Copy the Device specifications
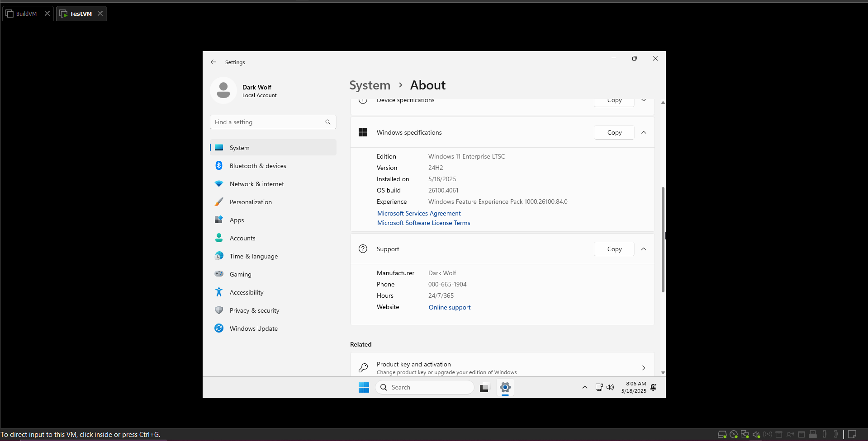 (614, 101)
